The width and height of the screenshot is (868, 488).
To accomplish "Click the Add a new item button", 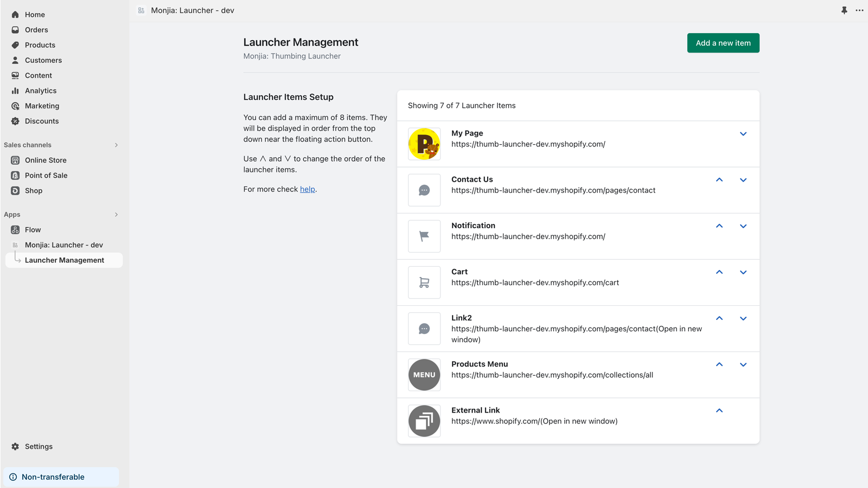I will (723, 42).
